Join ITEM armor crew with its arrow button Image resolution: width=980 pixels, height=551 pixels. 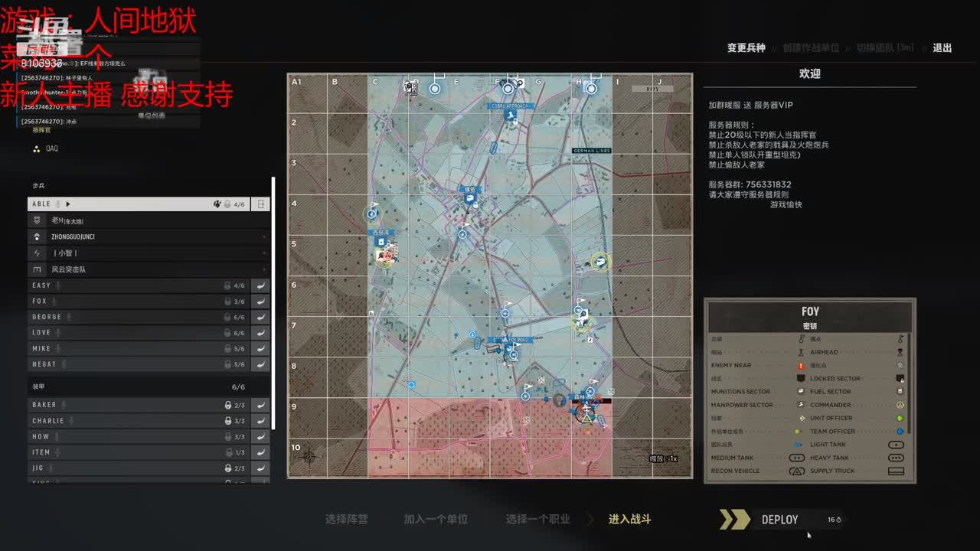point(261,452)
